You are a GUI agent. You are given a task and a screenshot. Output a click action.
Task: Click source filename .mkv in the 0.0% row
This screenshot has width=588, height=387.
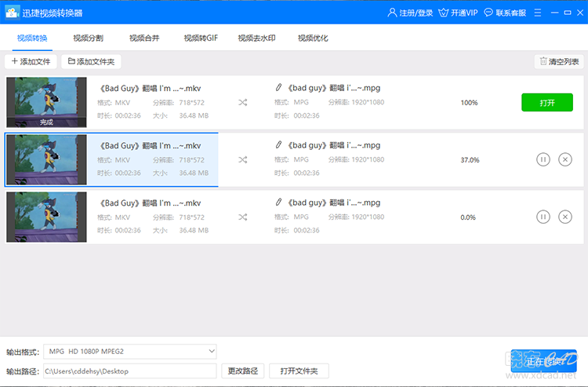pos(151,203)
